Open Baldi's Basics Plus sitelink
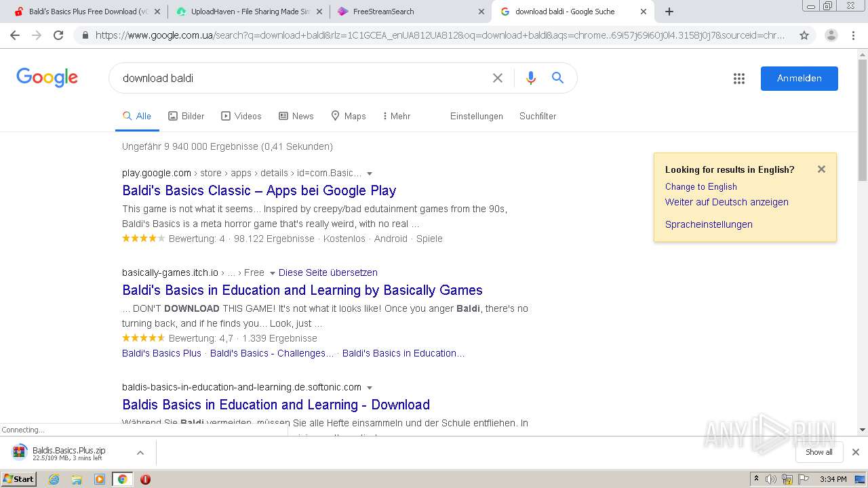This screenshot has width=868, height=488. pos(161,353)
